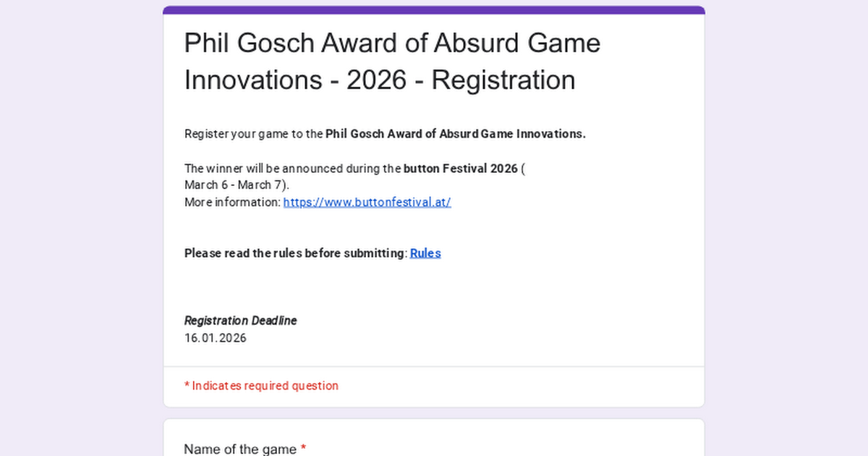This screenshot has width=868, height=456.
Task: Click the bold 'button Festival 2026' text
Action: coord(461,169)
